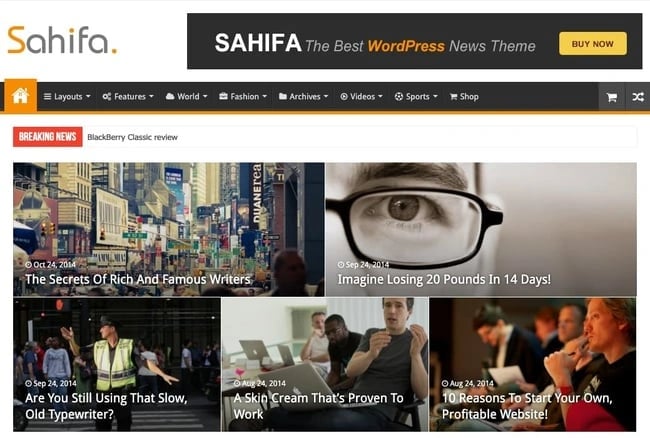Click the Sports ball icon
The image size is (650, 438).
(399, 97)
